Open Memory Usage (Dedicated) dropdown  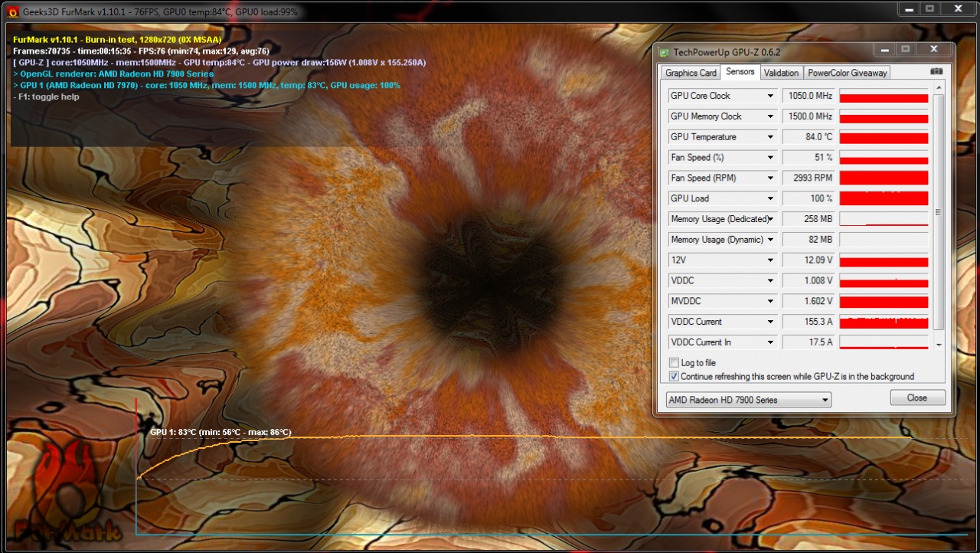(771, 219)
